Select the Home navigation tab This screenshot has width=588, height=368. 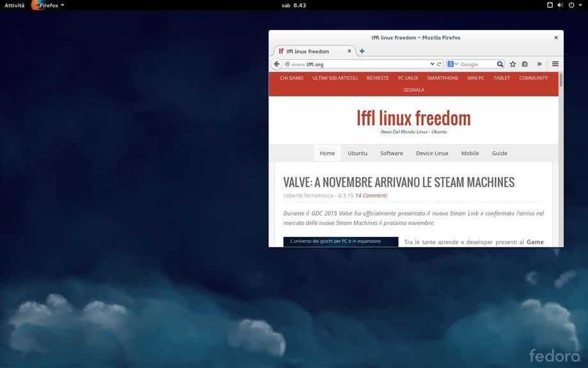pos(327,153)
